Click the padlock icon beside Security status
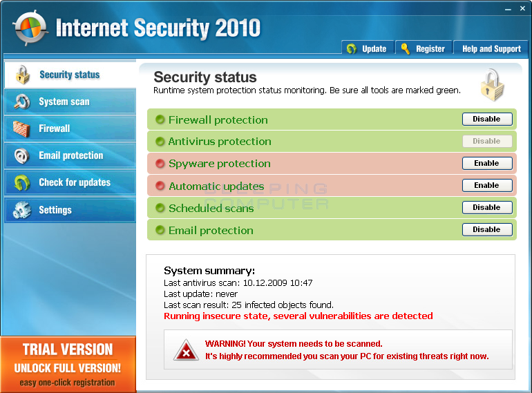 (x=23, y=75)
